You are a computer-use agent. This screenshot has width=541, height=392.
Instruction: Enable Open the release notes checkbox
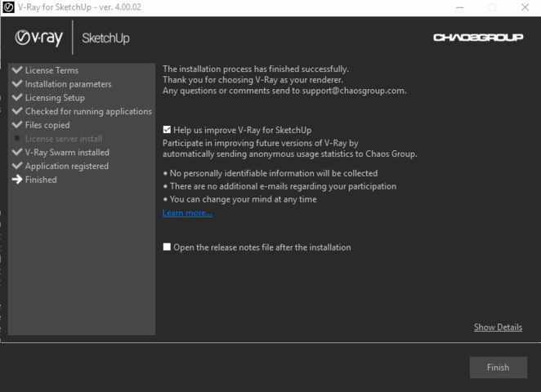167,247
